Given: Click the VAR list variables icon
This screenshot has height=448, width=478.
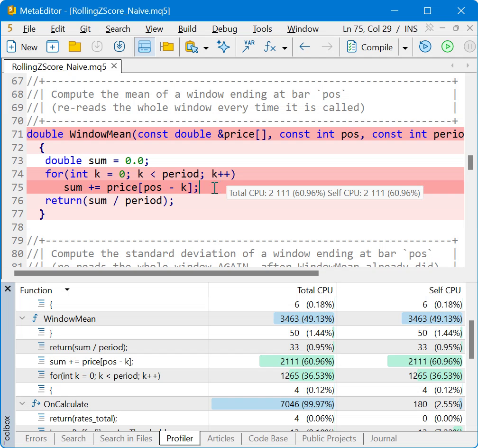Looking at the screenshot, I should pyautogui.click(x=248, y=47).
